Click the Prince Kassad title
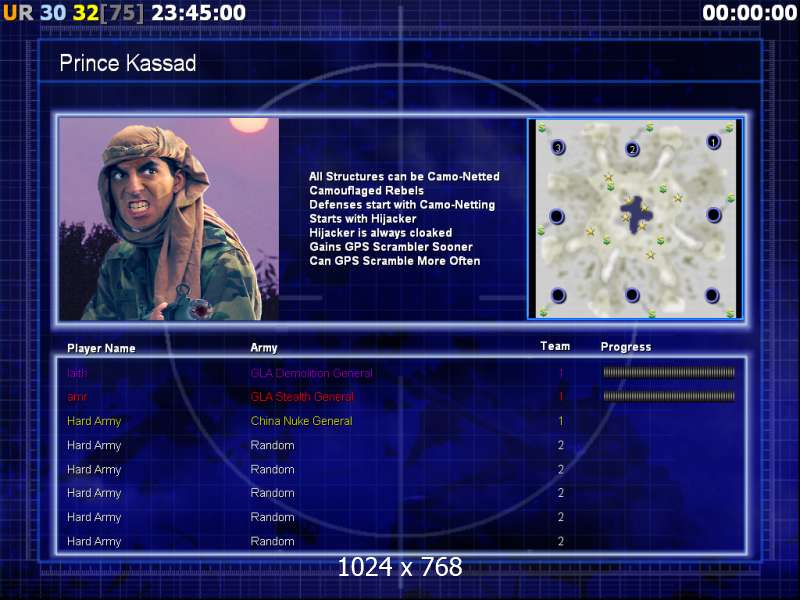 [x=128, y=63]
